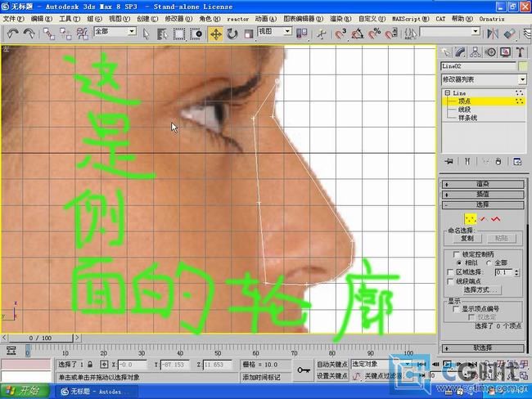Click the Redo arrow icon
Image resolution: width=532 pixels, height=399 pixels.
pos(29,34)
